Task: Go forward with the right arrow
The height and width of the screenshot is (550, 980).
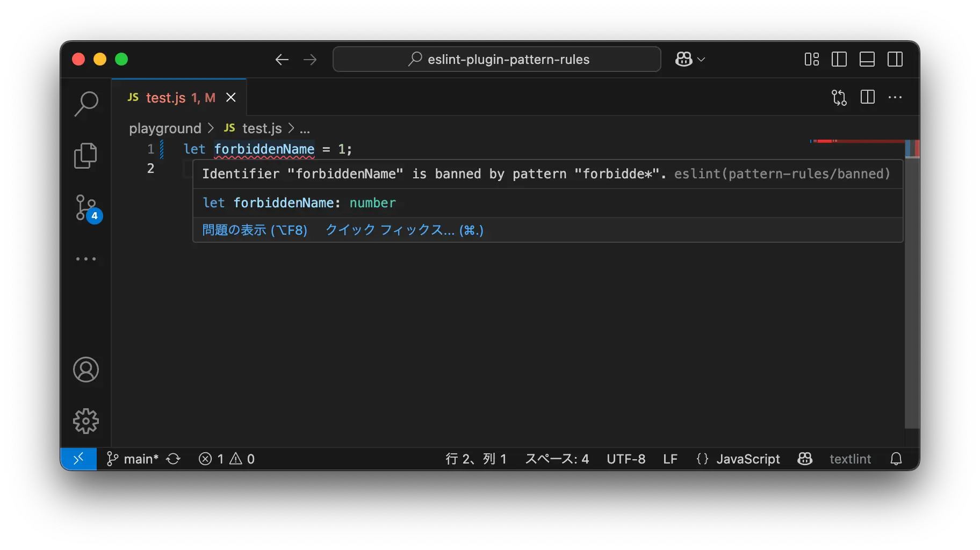Action: coord(310,60)
